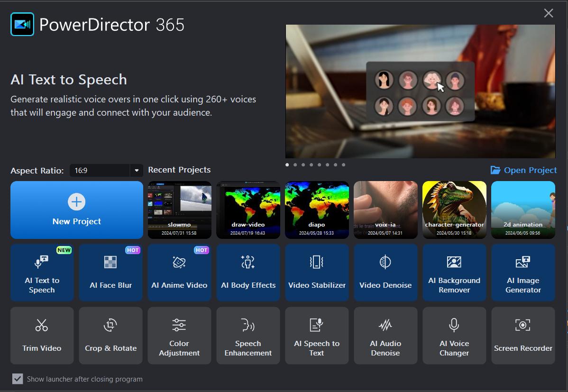This screenshot has height=392, width=568.
Task: Launch the AI Voice Changer
Action: [x=454, y=336]
